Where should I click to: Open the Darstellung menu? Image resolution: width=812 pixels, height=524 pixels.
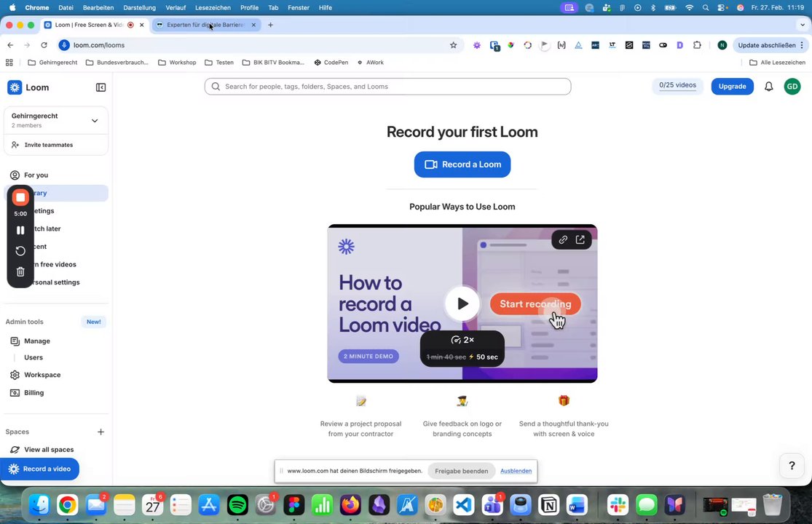(x=139, y=8)
